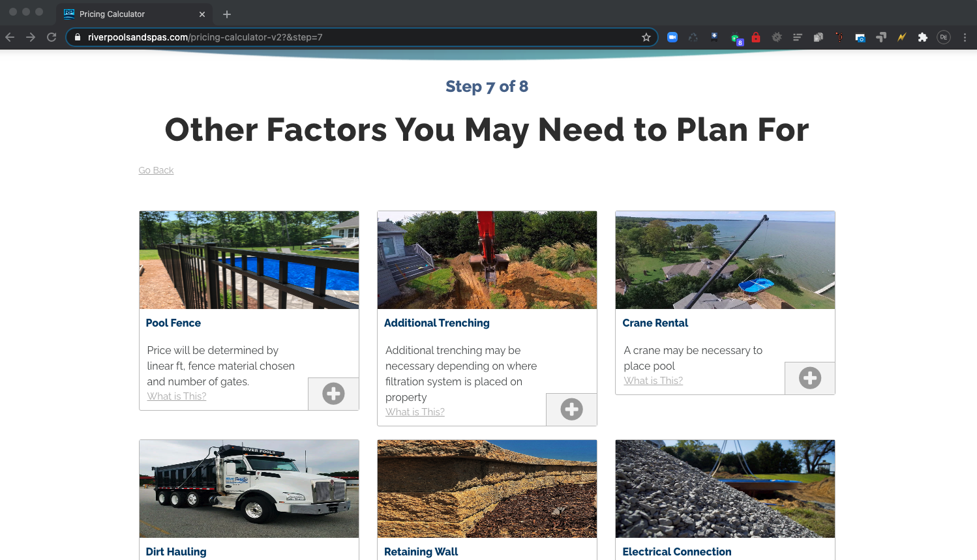Viewport: 977px width, 560px height.
Task: Click the browser back arrow
Action: pyautogui.click(x=10, y=37)
